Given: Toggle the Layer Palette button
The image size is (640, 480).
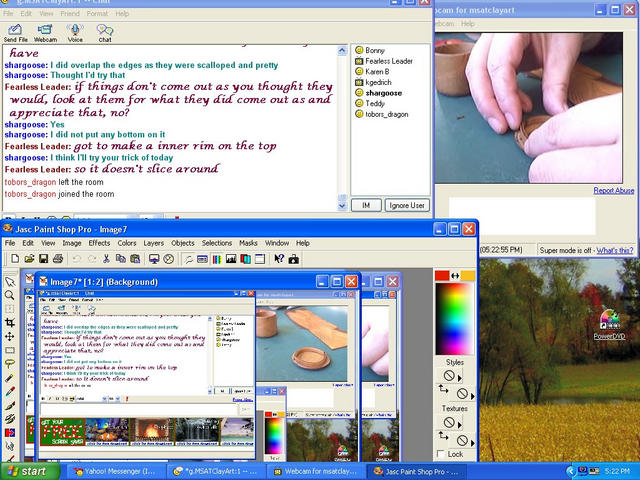Looking at the screenshot, I should click(246, 259).
